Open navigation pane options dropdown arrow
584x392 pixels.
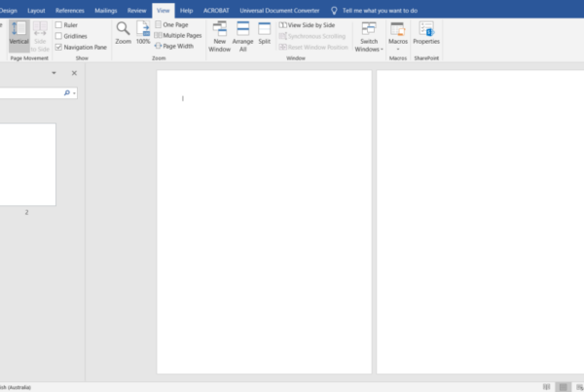[54, 73]
